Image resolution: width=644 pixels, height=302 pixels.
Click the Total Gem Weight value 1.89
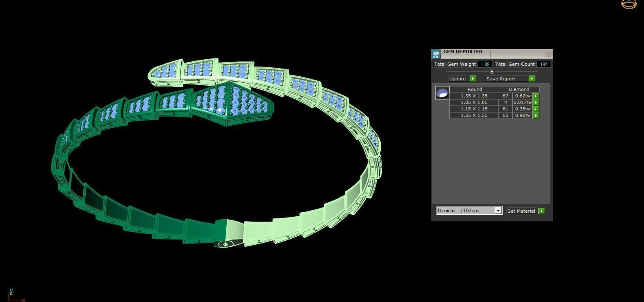click(x=485, y=64)
